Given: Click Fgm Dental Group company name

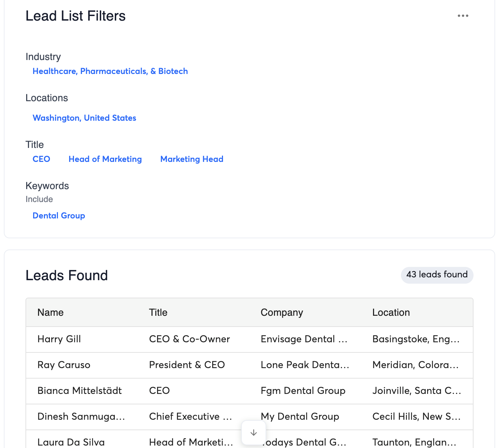Looking at the screenshot, I should pos(303,391).
